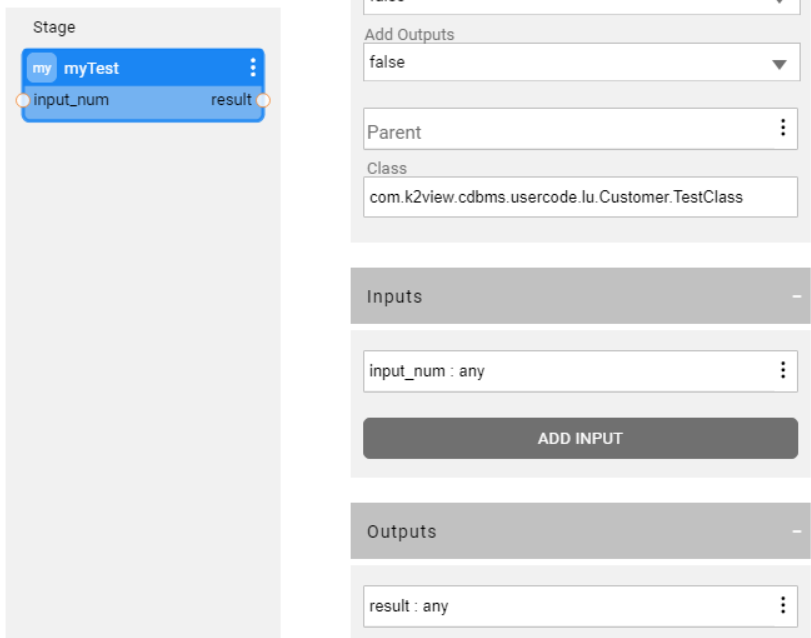811x638 pixels.
Task: Open the Parent field's three-dot menu
Action: coord(782,129)
